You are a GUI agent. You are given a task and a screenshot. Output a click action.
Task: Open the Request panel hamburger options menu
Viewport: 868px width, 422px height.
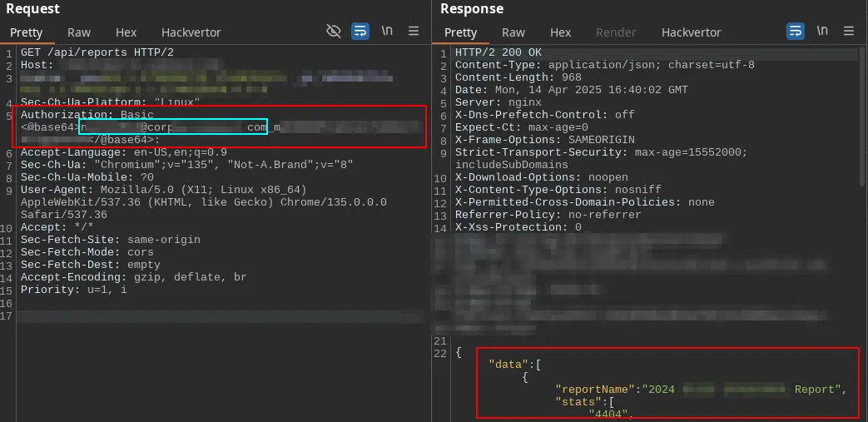414,32
